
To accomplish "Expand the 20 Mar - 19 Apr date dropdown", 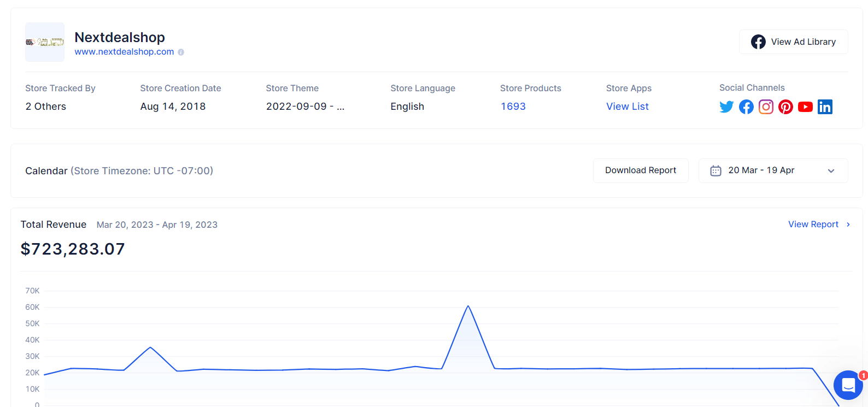I will point(773,170).
